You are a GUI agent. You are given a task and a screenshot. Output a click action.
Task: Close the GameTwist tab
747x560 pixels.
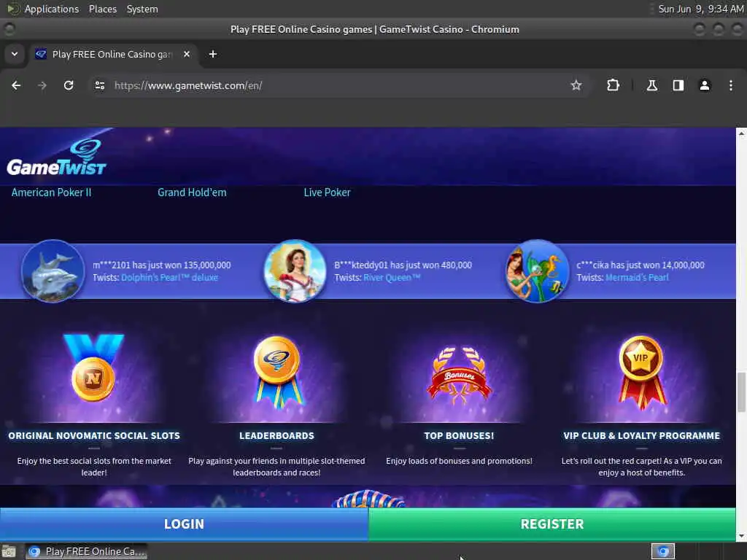click(x=187, y=54)
